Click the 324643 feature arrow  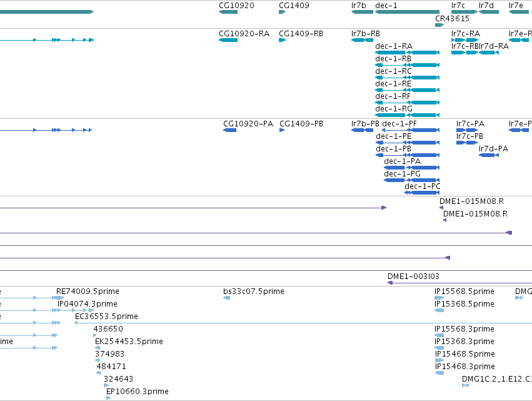point(106,385)
